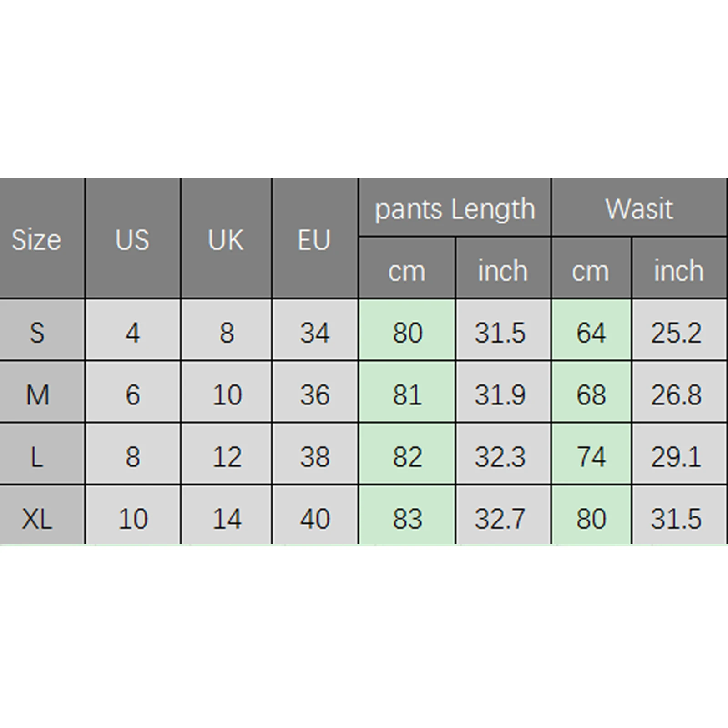Select the US column header
The width and height of the screenshot is (728, 728).
132,239
